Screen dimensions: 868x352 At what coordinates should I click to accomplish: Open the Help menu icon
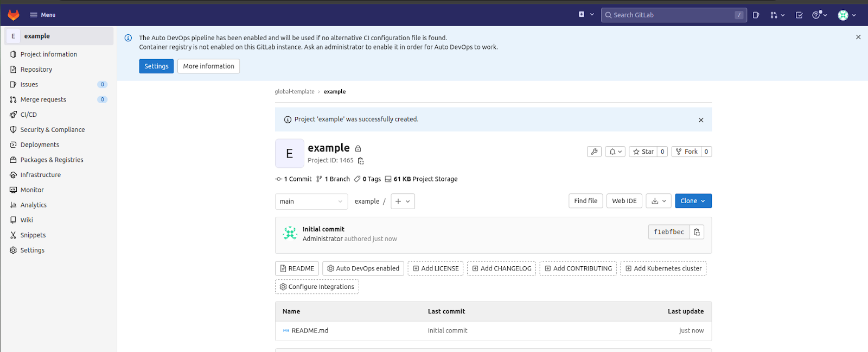(819, 15)
